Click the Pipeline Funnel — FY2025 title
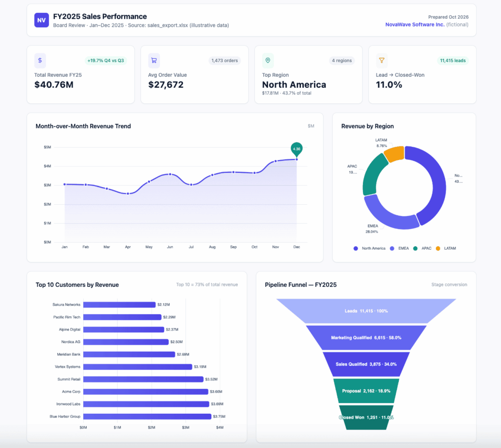The image size is (501, 448). coord(301,285)
